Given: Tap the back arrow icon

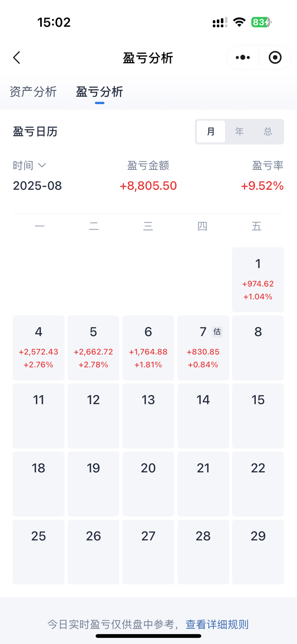Looking at the screenshot, I should (17, 58).
